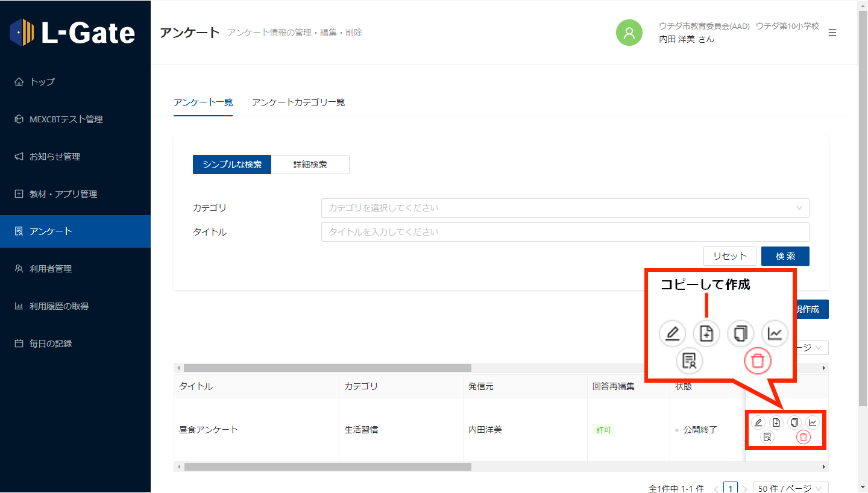Click the green user avatar icon
The image size is (868, 493).
pyautogui.click(x=629, y=33)
